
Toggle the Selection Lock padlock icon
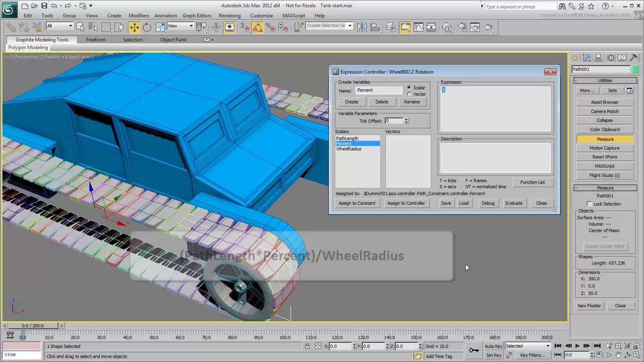tap(307, 346)
